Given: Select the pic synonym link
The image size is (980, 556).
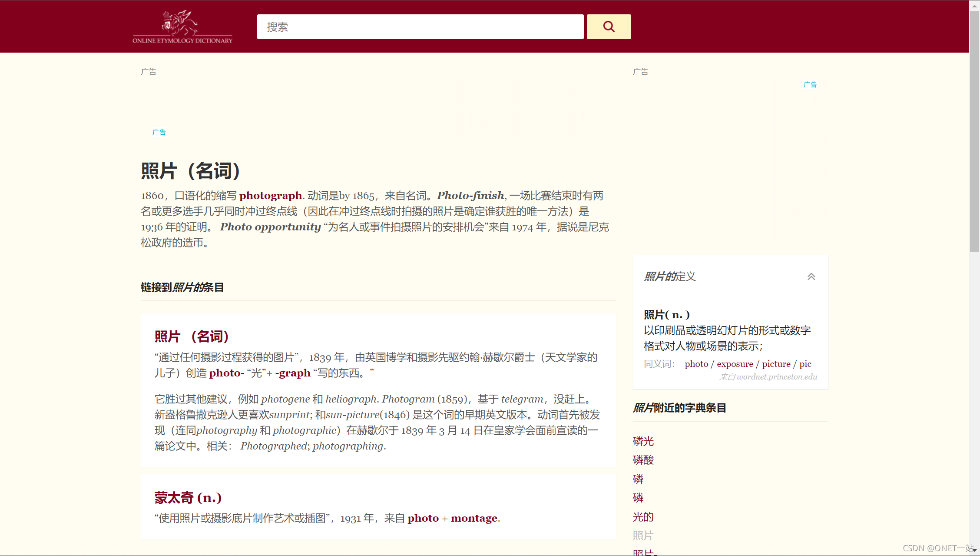Looking at the screenshot, I should 805,364.
